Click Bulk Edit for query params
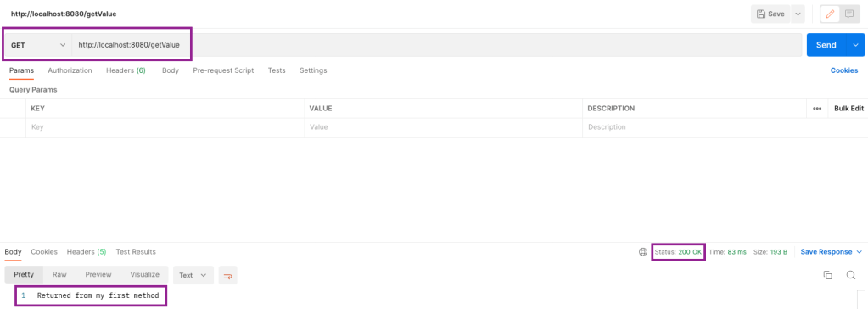Viewport: 868px width, 309px height. [848, 109]
